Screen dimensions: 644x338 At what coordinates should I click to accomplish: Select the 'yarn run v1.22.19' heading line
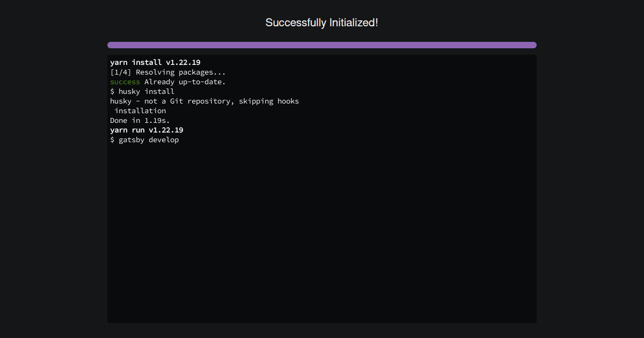coord(146,130)
